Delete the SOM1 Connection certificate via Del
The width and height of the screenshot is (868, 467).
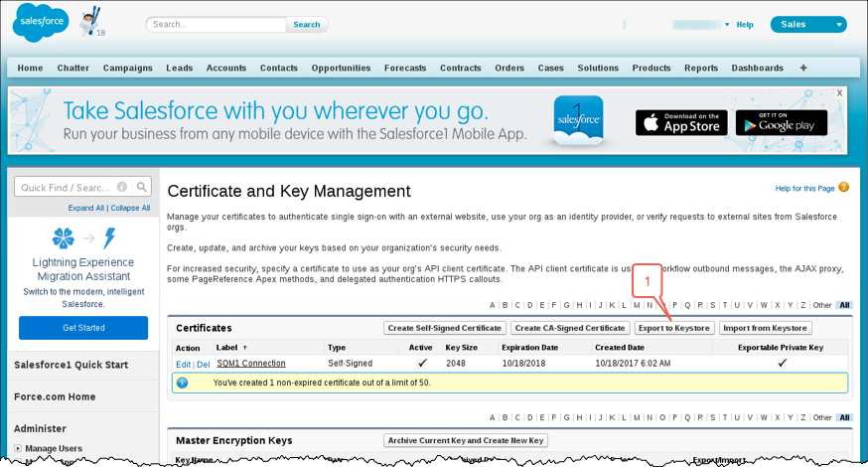click(204, 365)
